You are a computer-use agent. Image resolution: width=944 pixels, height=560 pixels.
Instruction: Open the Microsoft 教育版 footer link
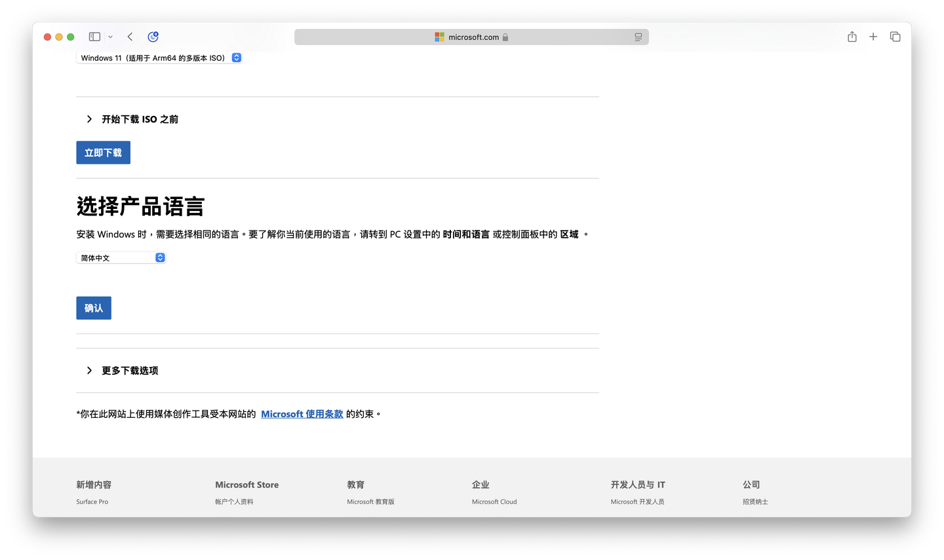pyautogui.click(x=371, y=502)
